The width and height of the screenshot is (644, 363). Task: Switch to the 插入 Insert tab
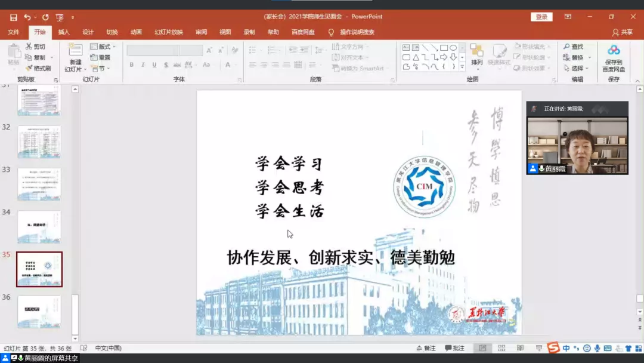tap(64, 32)
